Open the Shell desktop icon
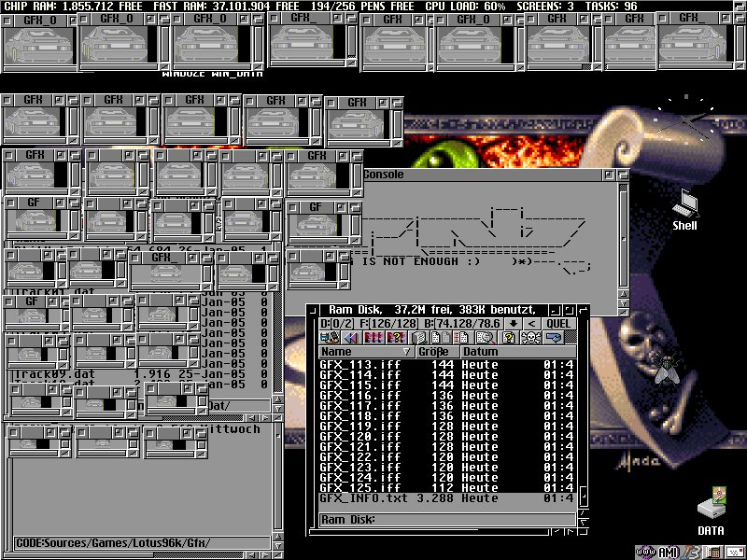Image resolution: width=747 pixels, height=560 pixels. 685,211
